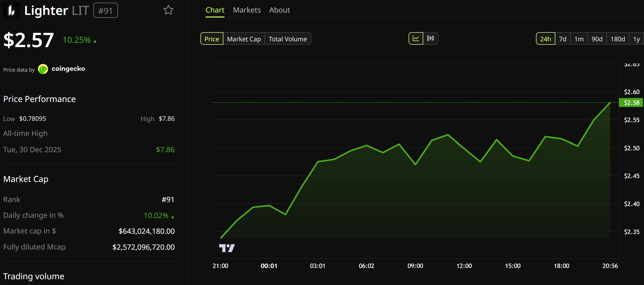Click the #91 rank badge
Screen dimensions: 644x285
pyautogui.click(x=106, y=10)
